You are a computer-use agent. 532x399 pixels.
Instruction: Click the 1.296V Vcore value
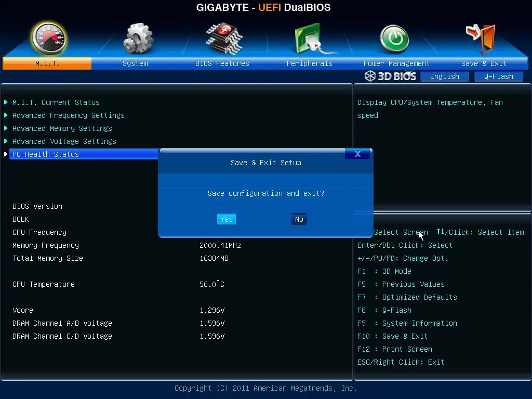(212, 310)
